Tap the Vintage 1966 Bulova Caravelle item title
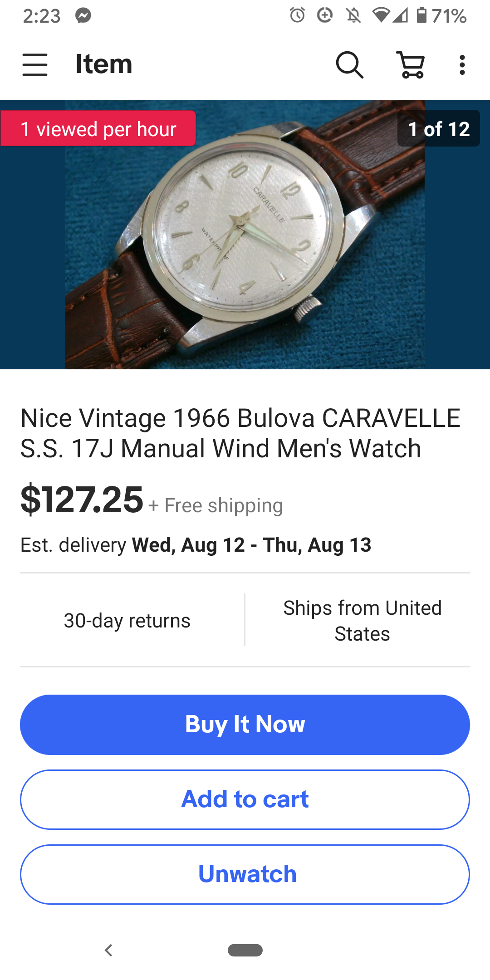This screenshot has height=980, width=490. click(x=240, y=433)
